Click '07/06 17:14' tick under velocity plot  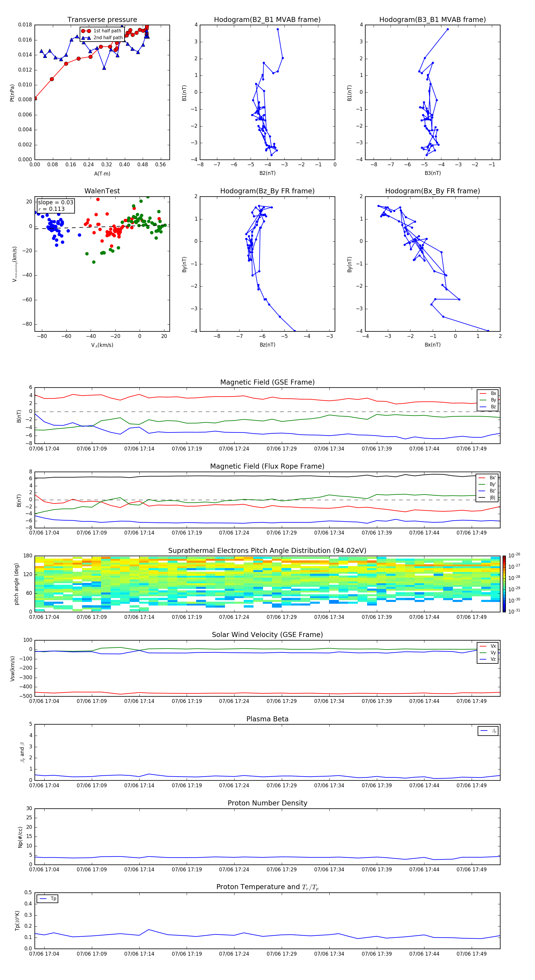(x=139, y=701)
